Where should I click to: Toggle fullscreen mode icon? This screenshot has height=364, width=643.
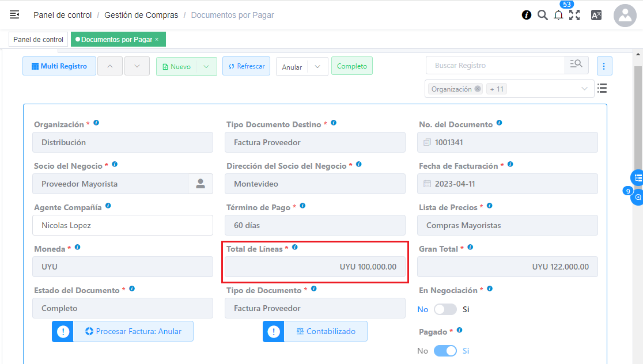[x=574, y=16]
